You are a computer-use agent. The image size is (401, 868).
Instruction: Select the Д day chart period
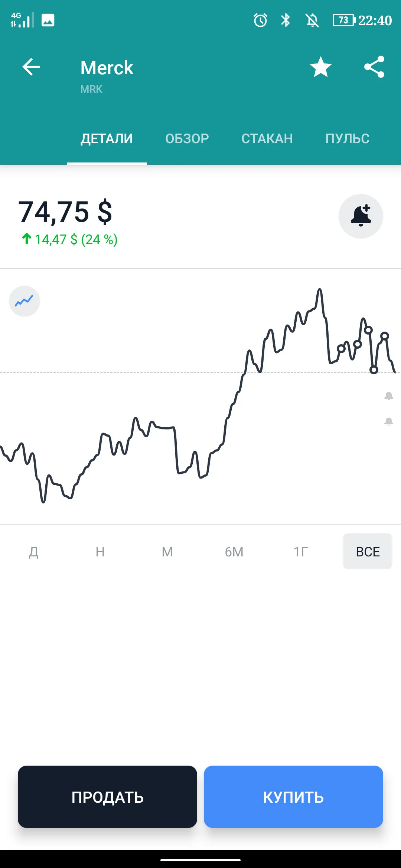34,552
